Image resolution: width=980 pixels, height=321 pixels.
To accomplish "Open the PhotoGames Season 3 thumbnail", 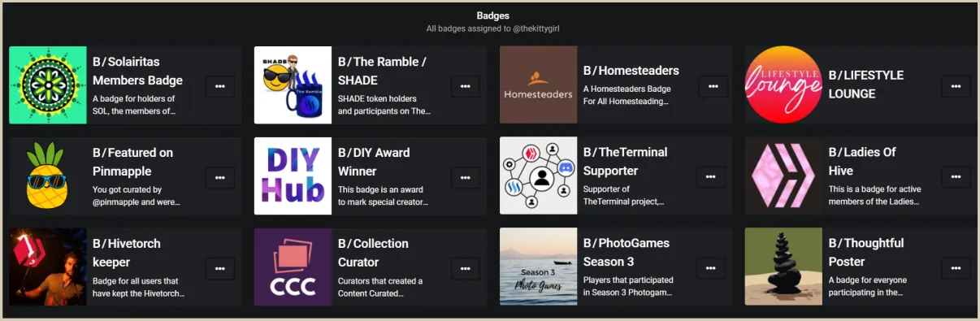I will (538, 267).
